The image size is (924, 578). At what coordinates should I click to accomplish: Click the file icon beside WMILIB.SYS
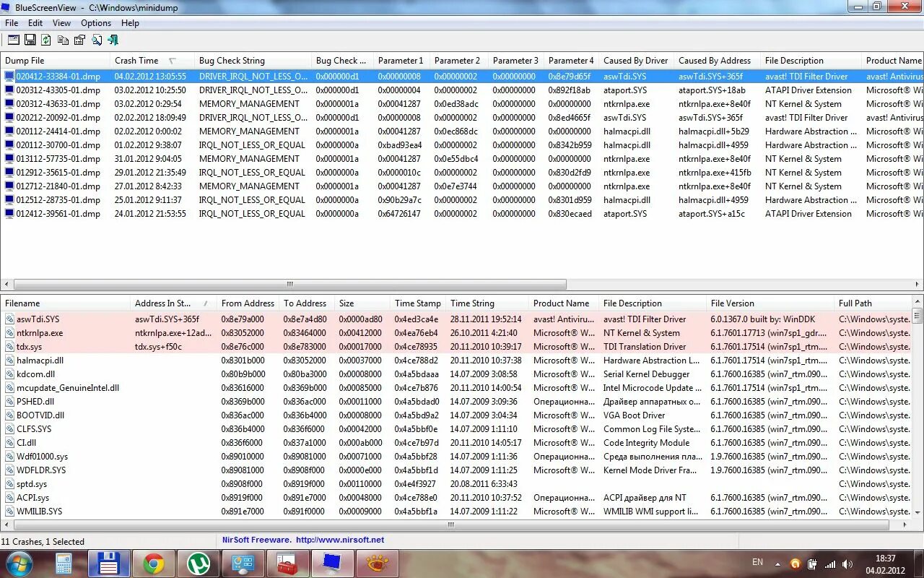click(10, 512)
